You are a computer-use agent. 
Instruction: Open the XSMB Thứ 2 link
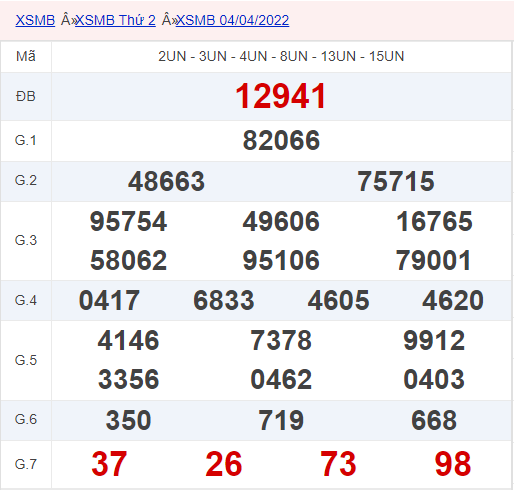[x=115, y=20]
